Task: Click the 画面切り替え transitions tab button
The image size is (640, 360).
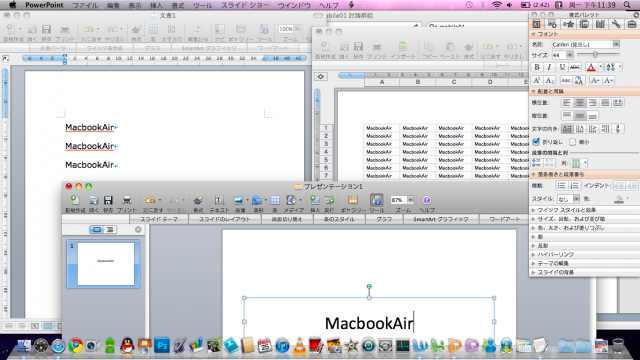Action: pyautogui.click(x=287, y=219)
